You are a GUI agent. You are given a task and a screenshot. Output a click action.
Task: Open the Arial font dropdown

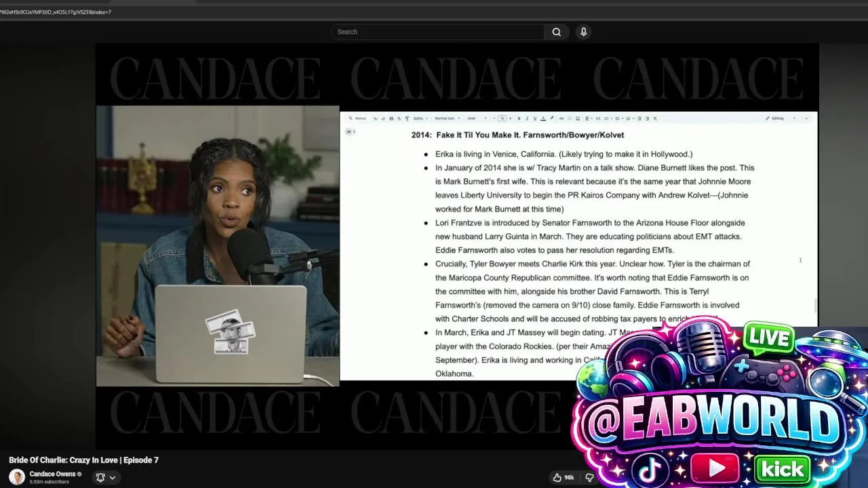click(x=477, y=119)
